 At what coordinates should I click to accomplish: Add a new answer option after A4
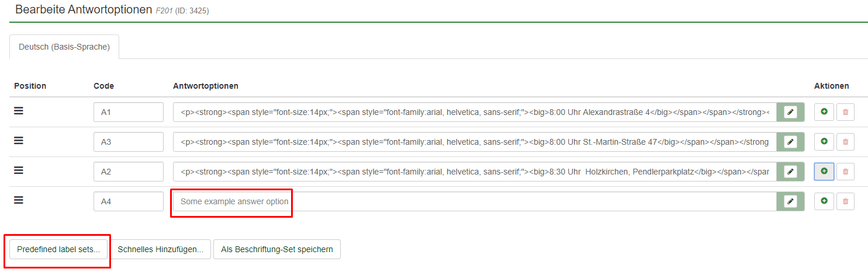pos(824,201)
